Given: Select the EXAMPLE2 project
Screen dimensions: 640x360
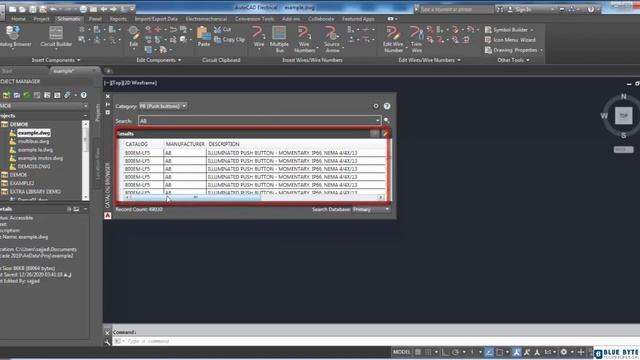Looking at the screenshot, I should point(22,183).
